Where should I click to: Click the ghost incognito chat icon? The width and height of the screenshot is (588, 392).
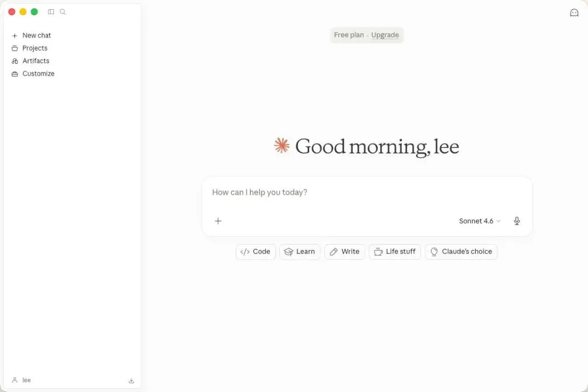tap(574, 13)
